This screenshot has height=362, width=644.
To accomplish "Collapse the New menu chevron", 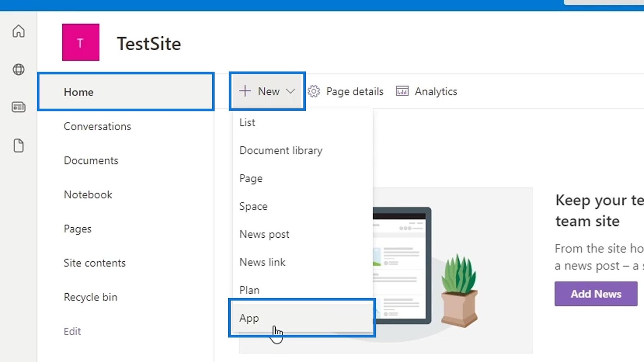I will click(x=291, y=91).
